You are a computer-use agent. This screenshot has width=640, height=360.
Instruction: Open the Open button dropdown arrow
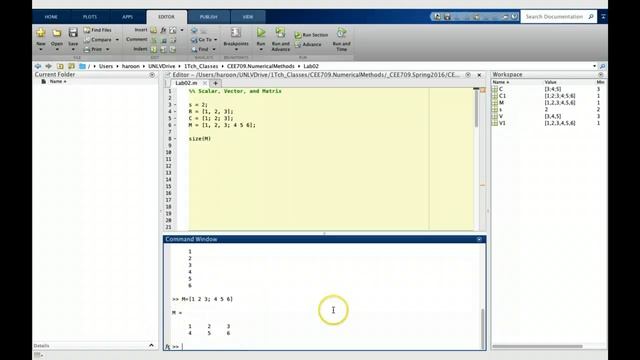tap(57, 50)
